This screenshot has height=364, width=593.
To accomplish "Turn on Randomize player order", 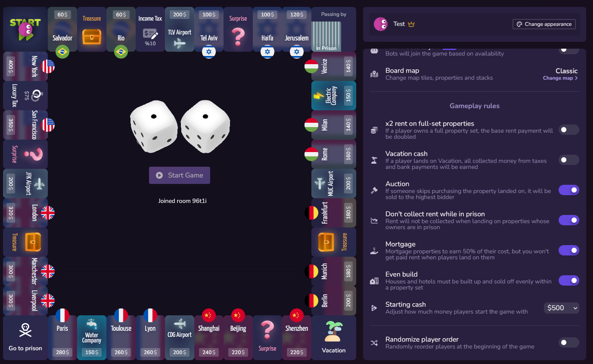I will click(x=569, y=342).
